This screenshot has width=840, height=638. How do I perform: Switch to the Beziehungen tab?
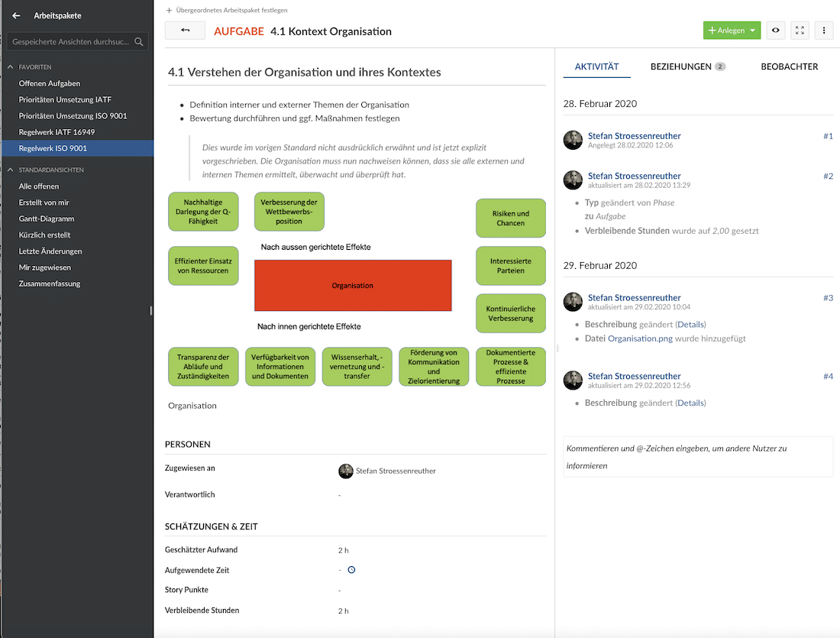click(687, 66)
